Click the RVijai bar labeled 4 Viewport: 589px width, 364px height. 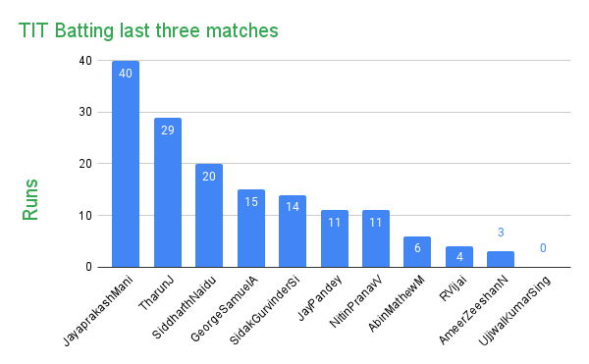click(x=459, y=257)
